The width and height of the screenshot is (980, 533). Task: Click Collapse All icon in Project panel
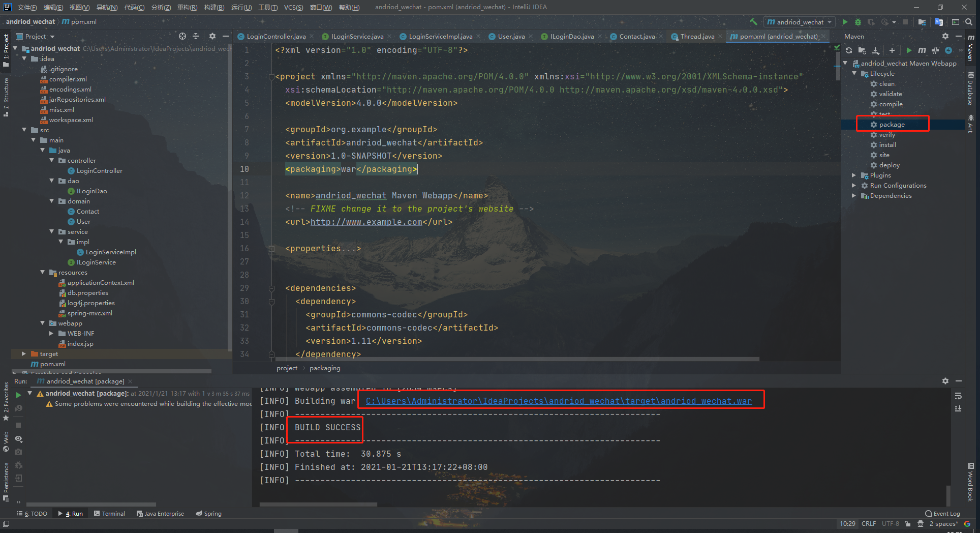point(196,36)
